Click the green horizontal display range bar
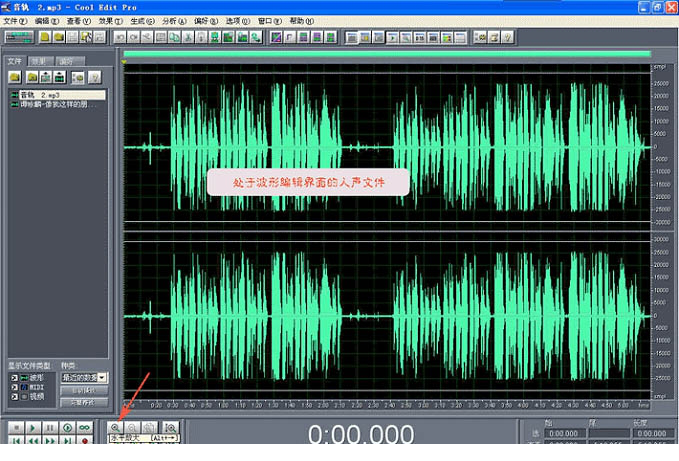679x461 pixels. (x=387, y=54)
